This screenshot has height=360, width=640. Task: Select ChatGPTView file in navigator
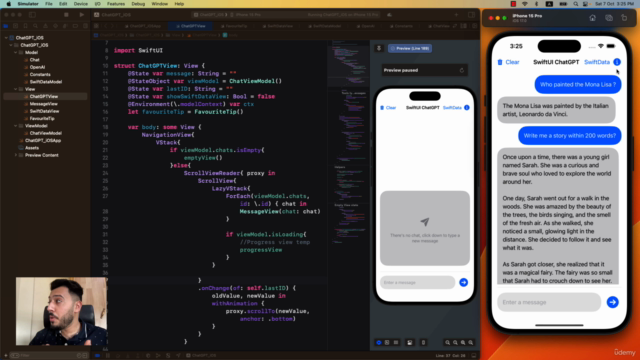45,96
